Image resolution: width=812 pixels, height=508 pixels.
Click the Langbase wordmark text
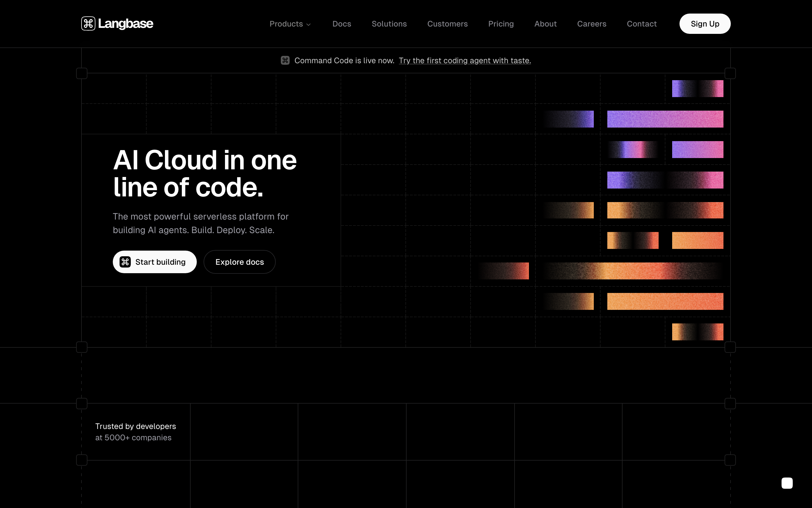point(125,24)
